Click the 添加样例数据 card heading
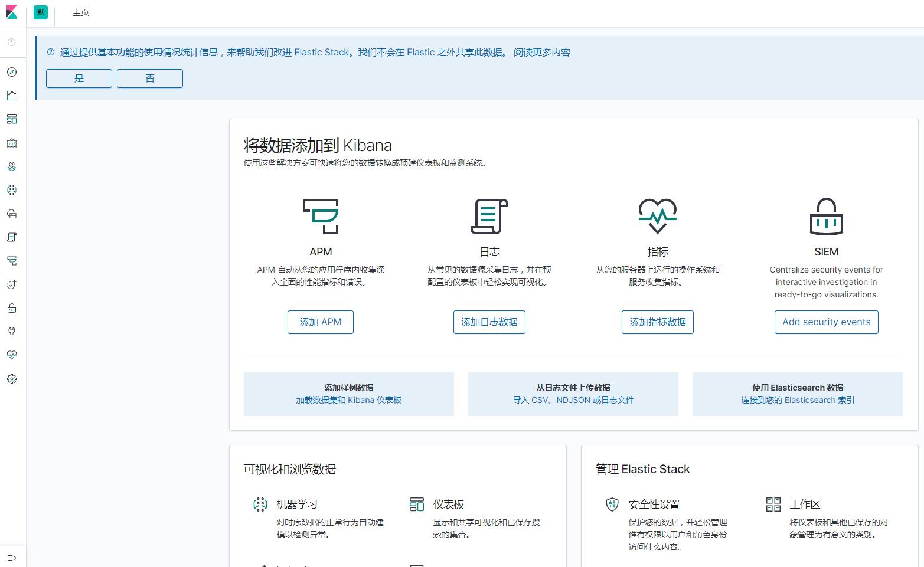This screenshot has height=567, width=924. pyautogui.click(x=349, y=388)
